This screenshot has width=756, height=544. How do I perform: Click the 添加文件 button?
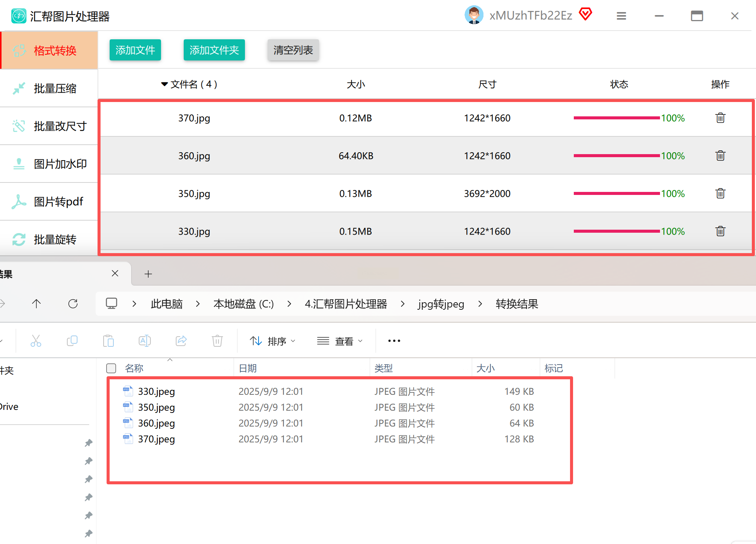tap(135, 50)
